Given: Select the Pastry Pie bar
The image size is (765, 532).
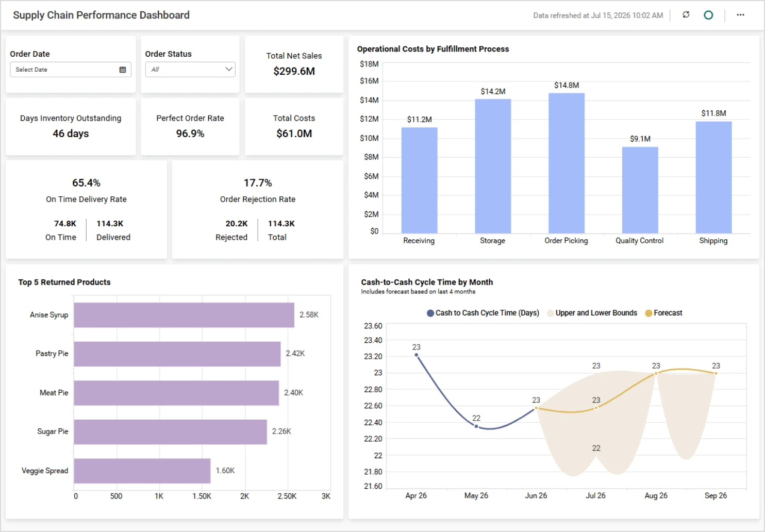Looking at the screenshot, I should coord(177,354).
